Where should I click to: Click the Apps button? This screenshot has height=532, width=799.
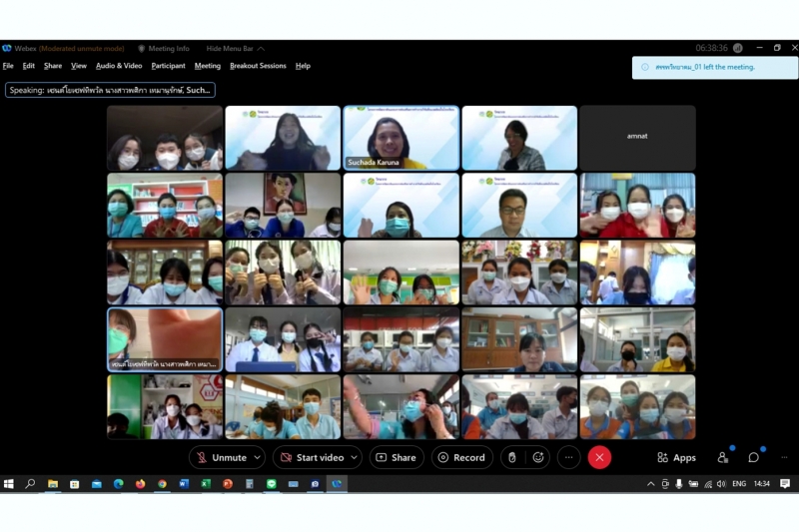coord(676,457)
